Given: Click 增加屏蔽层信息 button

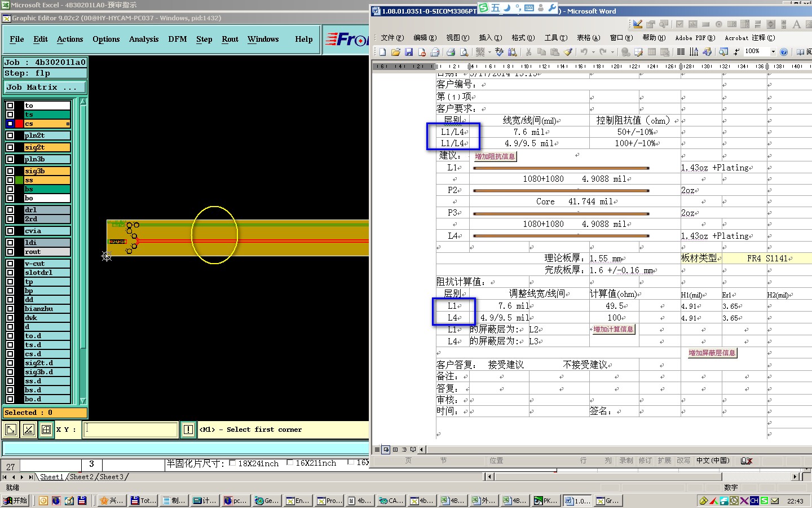Looking at the screenshot, I should pos(712,353).
